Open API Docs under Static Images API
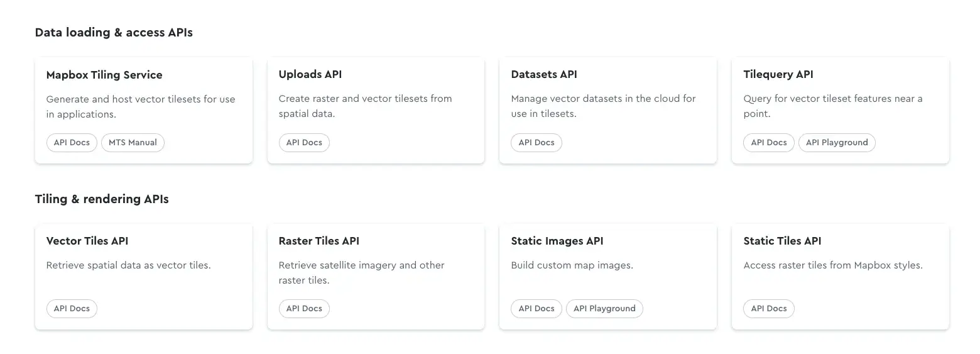The height and width of the screenshot is (354, 980). pyautogui.click(x=536, y=309)
